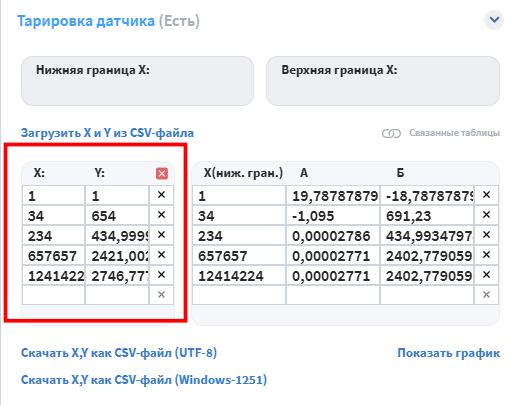Viewport: 522px width, 405px height.
Task: Delete coefficient row with X 12414224
Action: pos(486,275)
